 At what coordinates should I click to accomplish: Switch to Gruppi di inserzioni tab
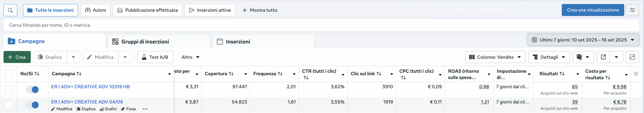tap(145, 42)
